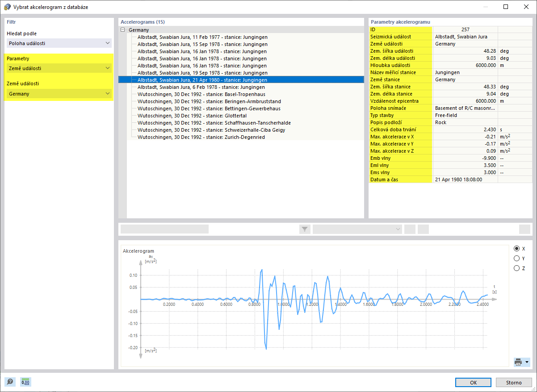Image resolution: width=537 pixels, height=392 pixels.
Task: Select Wutoschingen station Schweizerhalle-Ciba Geigy record
Action: pyautogui.click(x=211, y=130)
